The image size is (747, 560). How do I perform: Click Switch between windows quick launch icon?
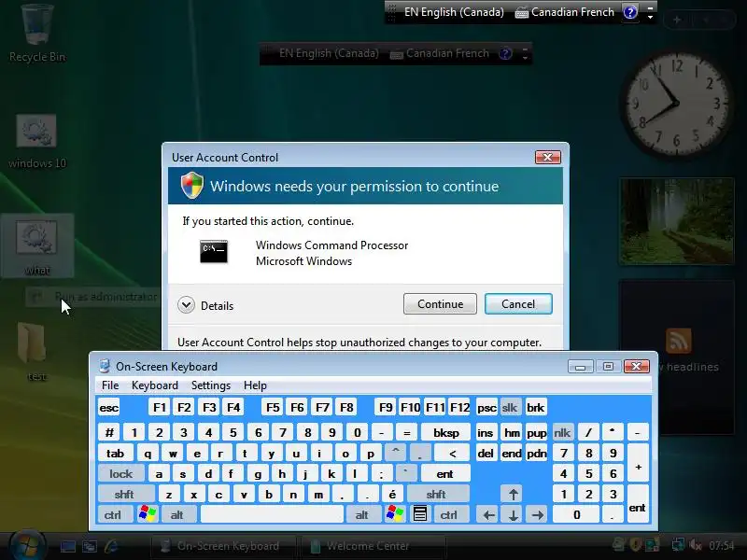(x=90, y=546)
